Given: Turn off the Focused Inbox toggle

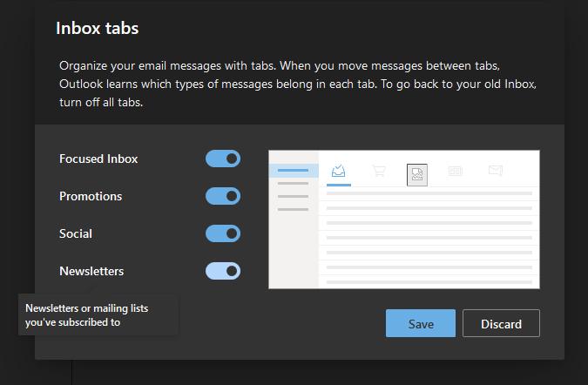Looking at the screenshot, I should pos(223,159).
